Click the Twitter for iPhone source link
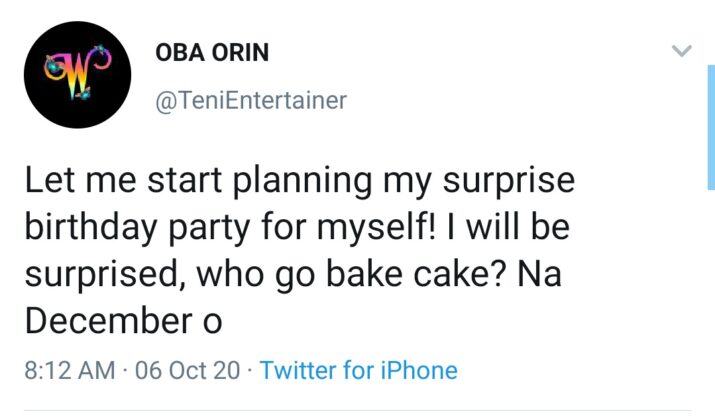This screenshot has width=715, height=420. 358,371
